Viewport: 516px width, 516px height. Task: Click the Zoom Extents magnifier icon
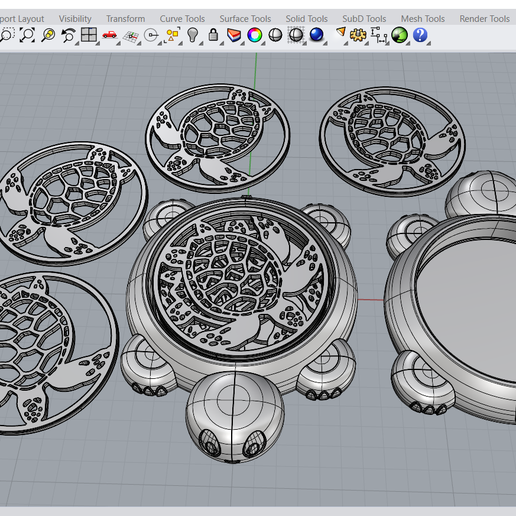click(x=27, y=35)
